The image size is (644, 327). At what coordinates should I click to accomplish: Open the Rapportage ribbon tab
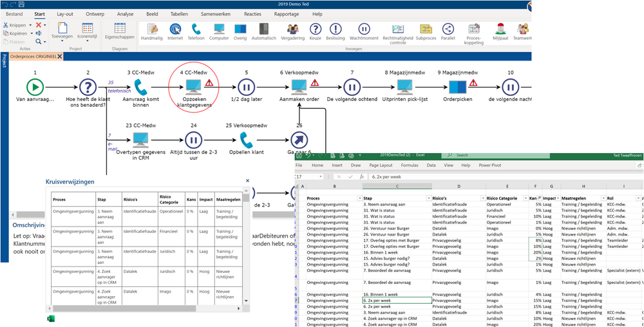[287, 14]
